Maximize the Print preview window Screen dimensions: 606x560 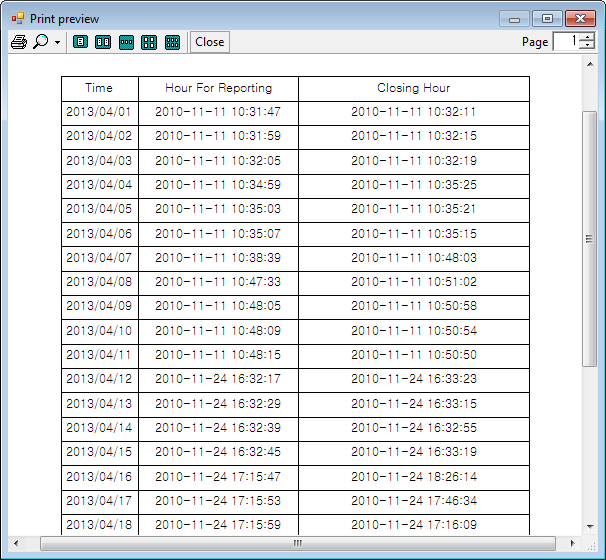(546, 18)
